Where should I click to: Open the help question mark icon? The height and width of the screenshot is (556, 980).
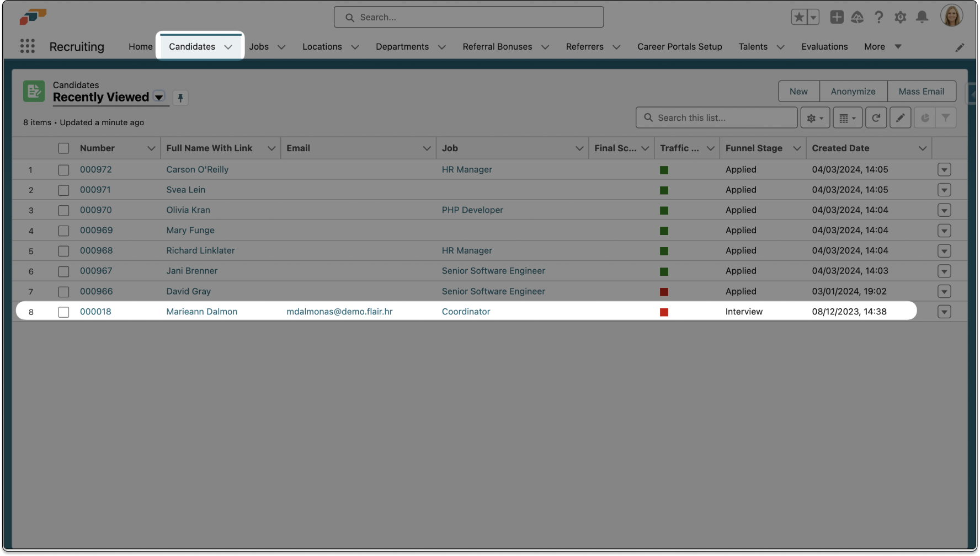[878, 17]
